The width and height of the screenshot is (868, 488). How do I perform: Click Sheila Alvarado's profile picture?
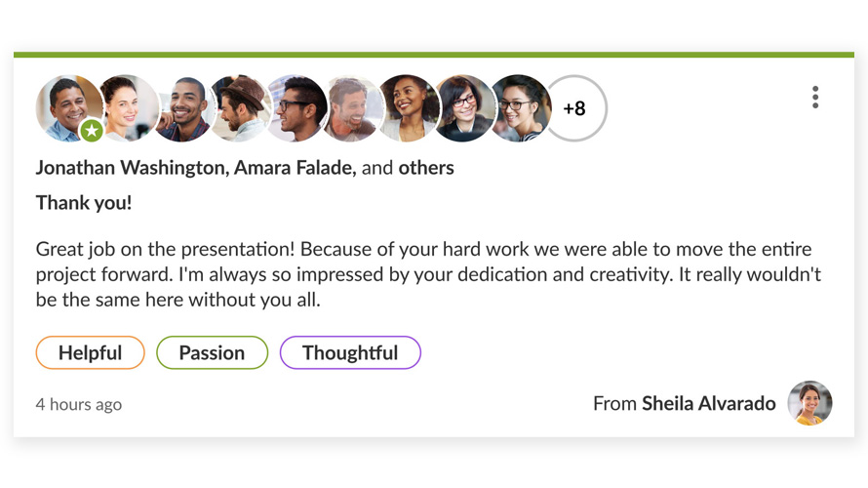pos(809,403)
